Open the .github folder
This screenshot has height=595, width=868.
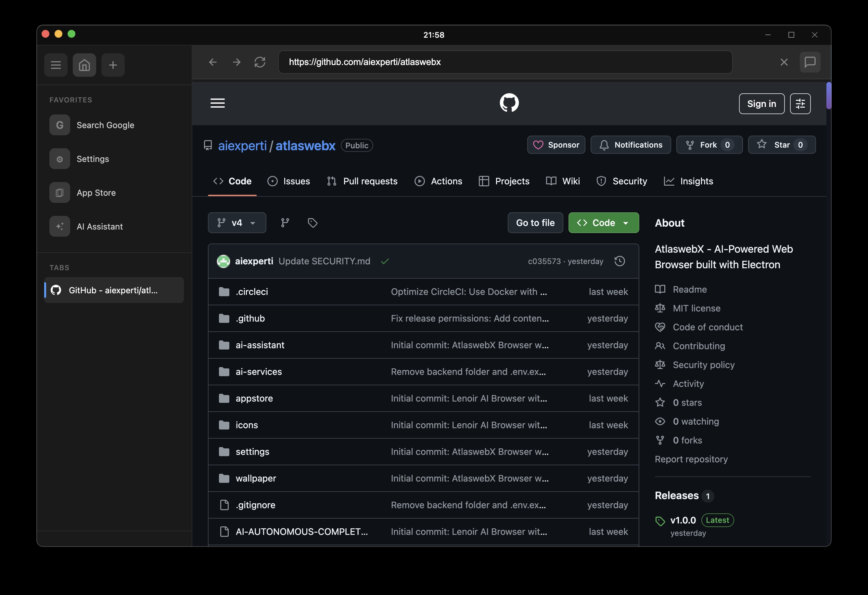point(250,318)
